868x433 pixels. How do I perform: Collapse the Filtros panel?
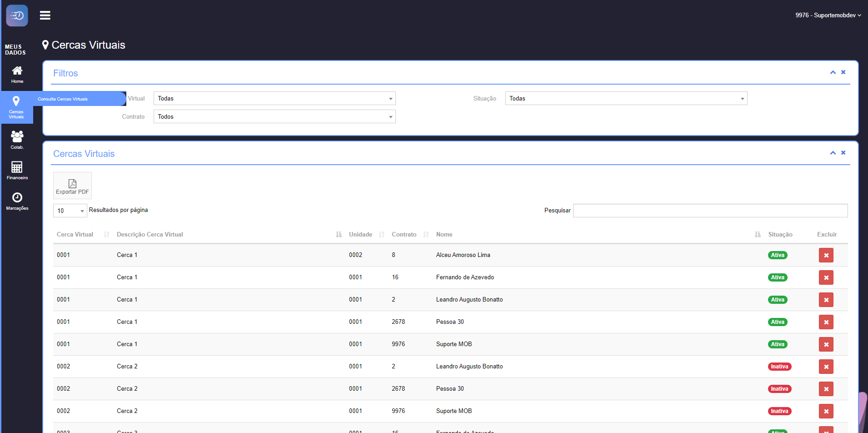tap(833, 72)
